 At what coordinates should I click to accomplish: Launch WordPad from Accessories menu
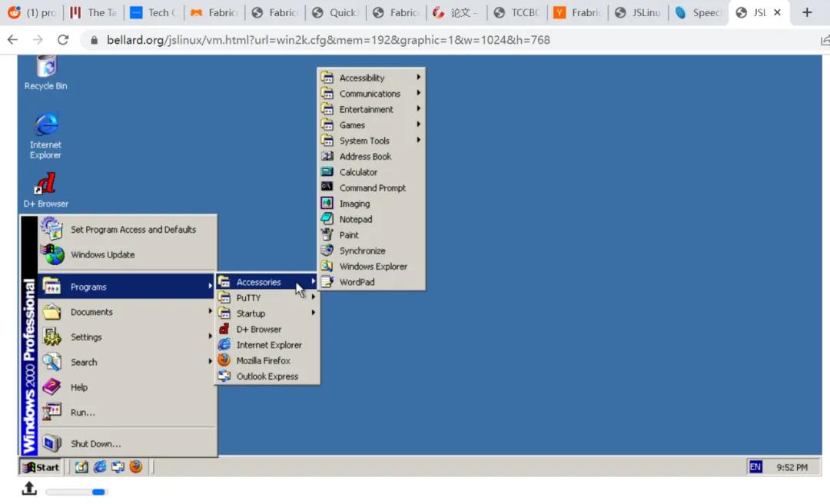(x=371, y=282)
